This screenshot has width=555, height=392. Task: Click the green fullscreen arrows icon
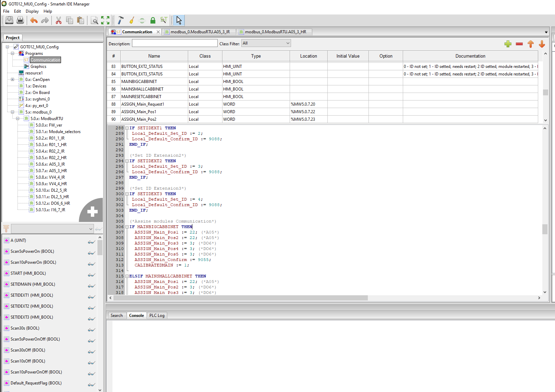pyautogui.click(x=105, y=21)
